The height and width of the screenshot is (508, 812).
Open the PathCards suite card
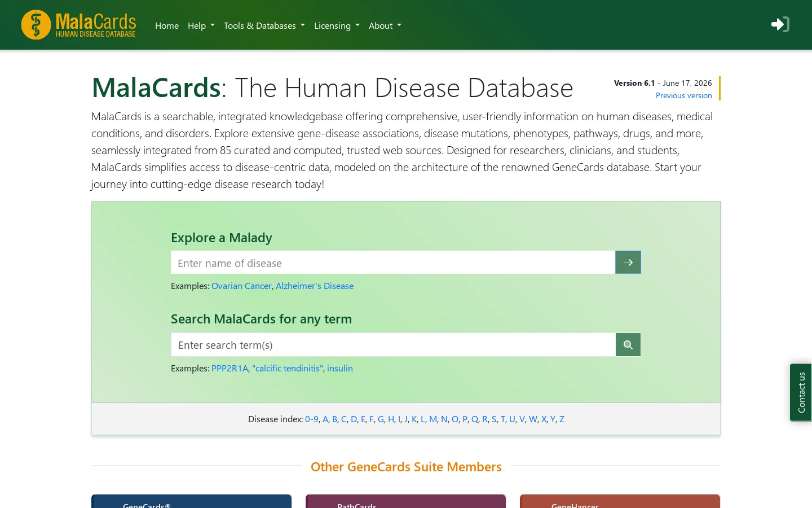tap(406, 501)
